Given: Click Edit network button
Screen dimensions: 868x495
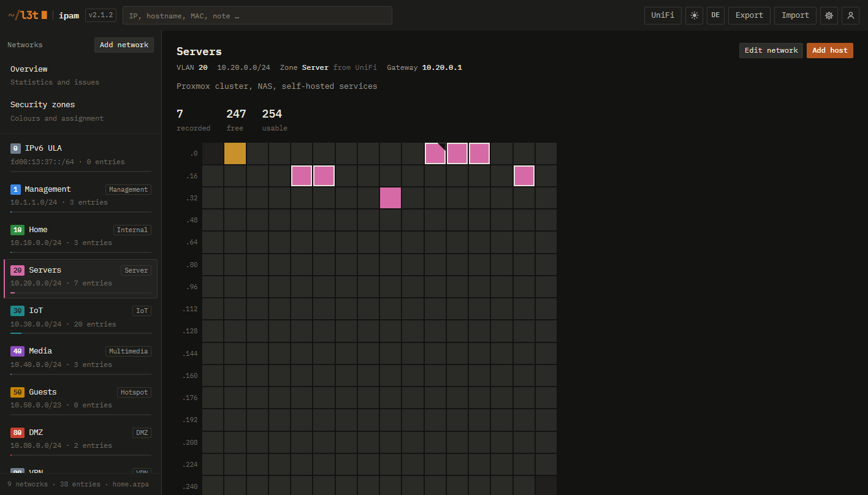Looking at the screenshot, I should click(771, 50).
